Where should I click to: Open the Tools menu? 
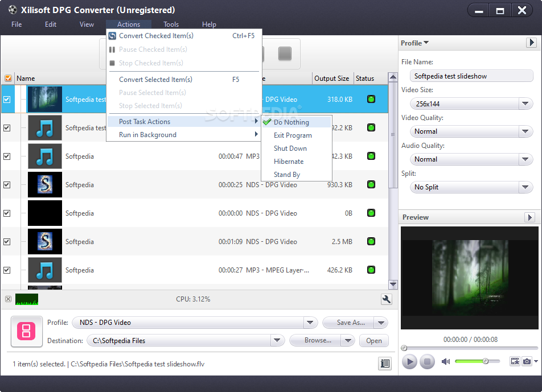coord(171,24)
